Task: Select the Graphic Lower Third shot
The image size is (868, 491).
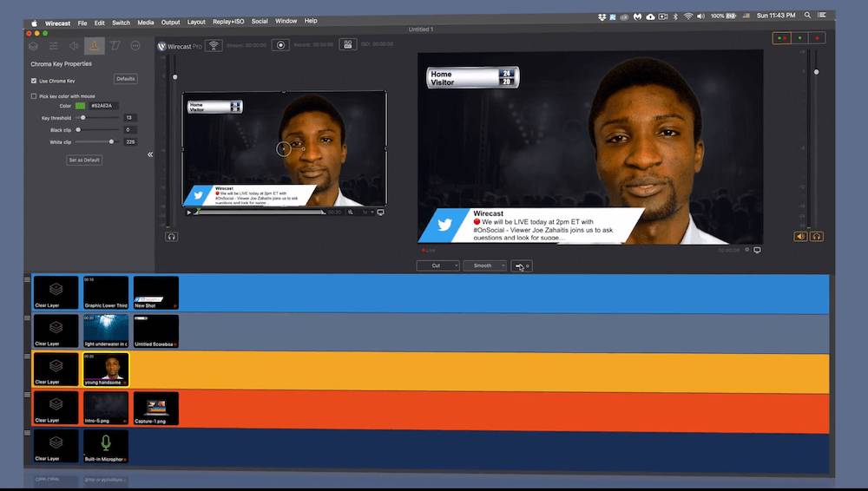Action: pyautogui.click(x=106, y=293)
